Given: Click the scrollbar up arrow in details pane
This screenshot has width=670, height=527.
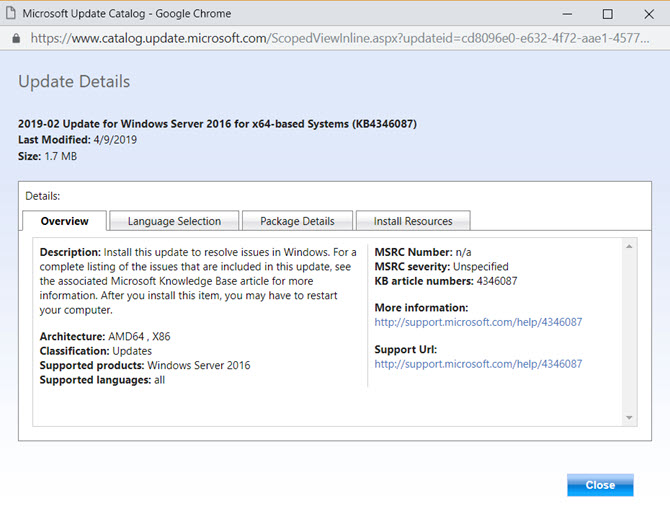Looking at the screenshot, I should [629, 246].
